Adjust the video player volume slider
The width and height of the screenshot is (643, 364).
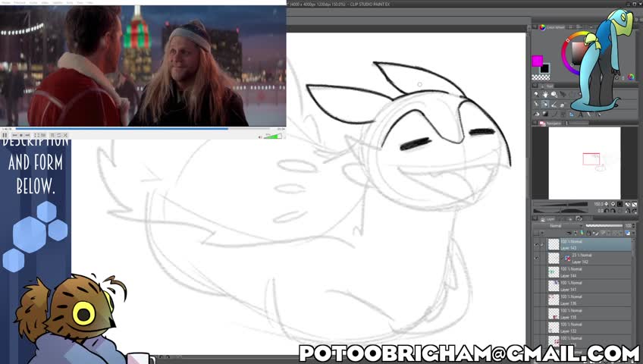click(272, 136)
